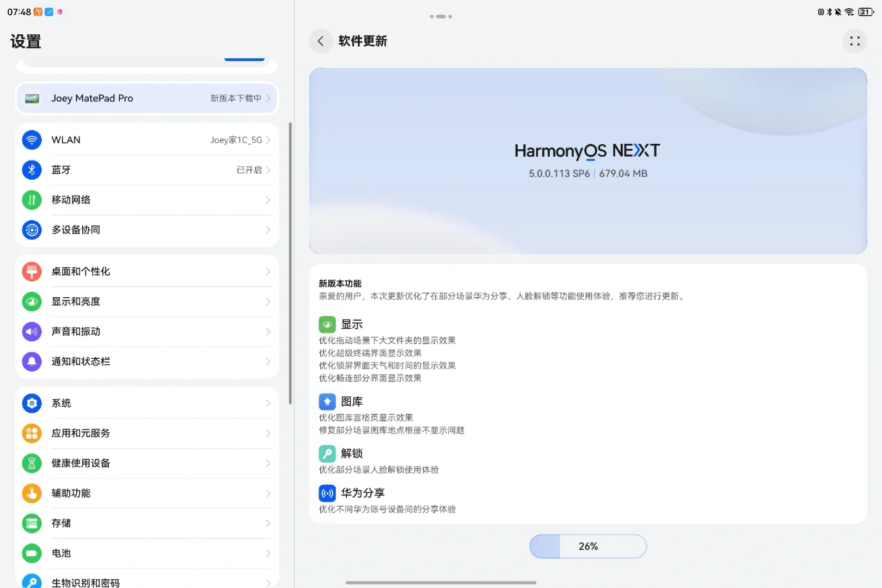Tap the Wi-Fi status bar icon
The width and height of the screenshot is (882, 588).
(x=849, y=11)
